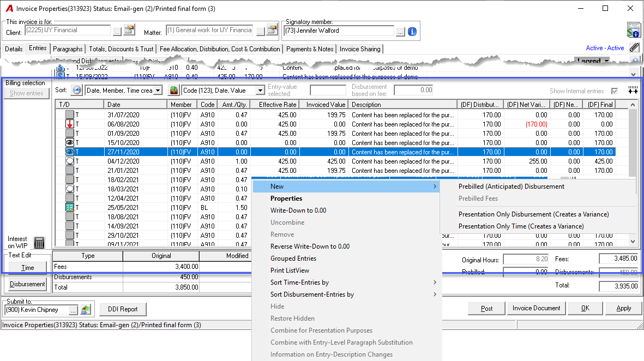Click the Fees total field showing 3,485.00
This screenshot has height=361, width=644.
618,258
